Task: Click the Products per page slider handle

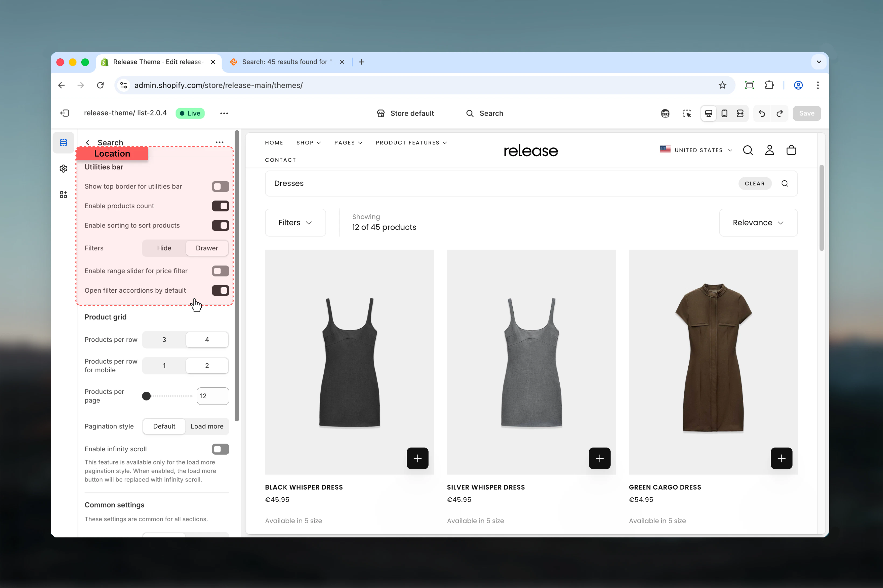Action: coord(146,396)
